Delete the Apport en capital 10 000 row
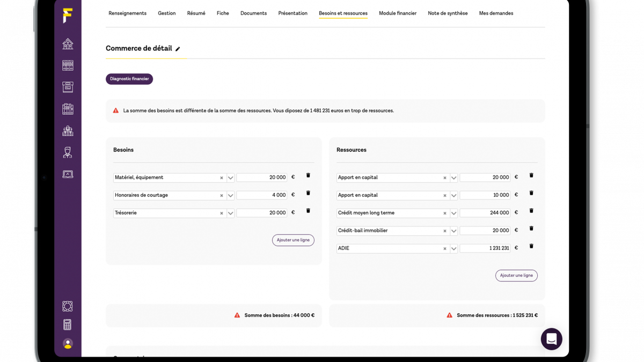This screenshot has height=362, width=644. (531, 193)
